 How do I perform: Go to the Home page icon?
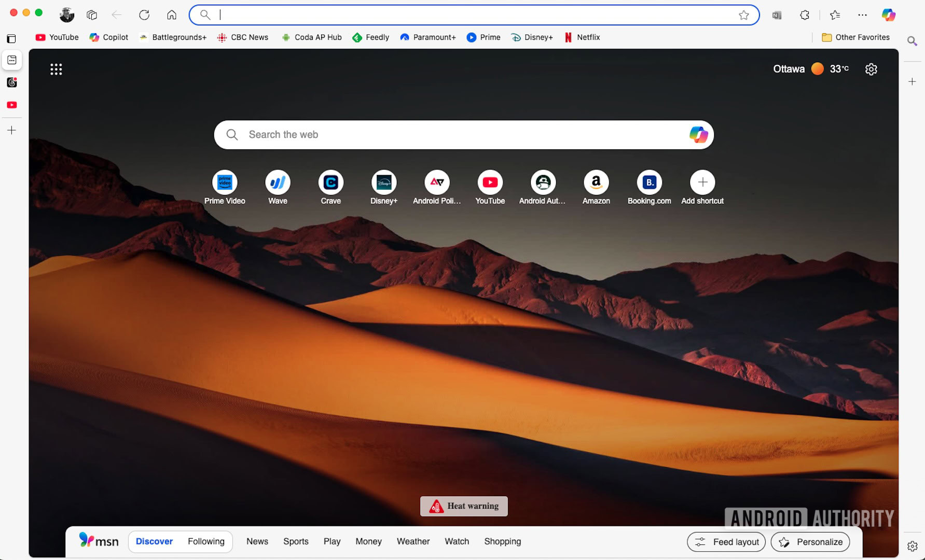point(172,15)
